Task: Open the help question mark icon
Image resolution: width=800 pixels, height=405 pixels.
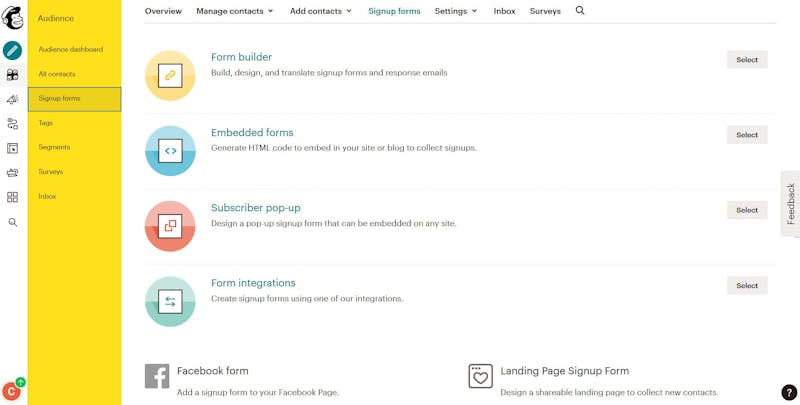Action: [x=789, y=392]
